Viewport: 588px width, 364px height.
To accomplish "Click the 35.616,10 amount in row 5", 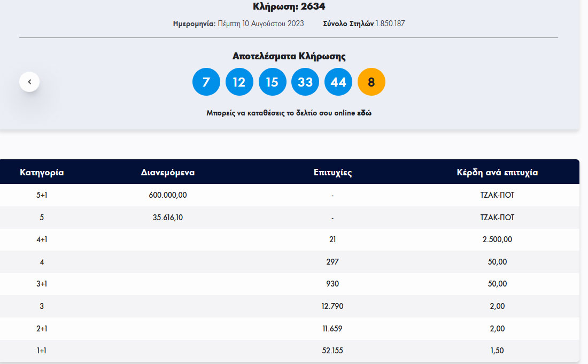I will (x=168, y=218).
